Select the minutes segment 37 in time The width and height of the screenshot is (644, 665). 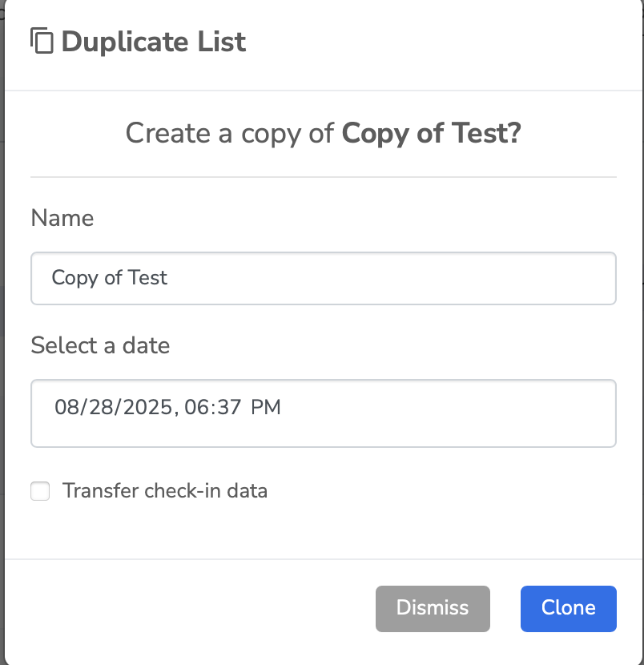229,407
